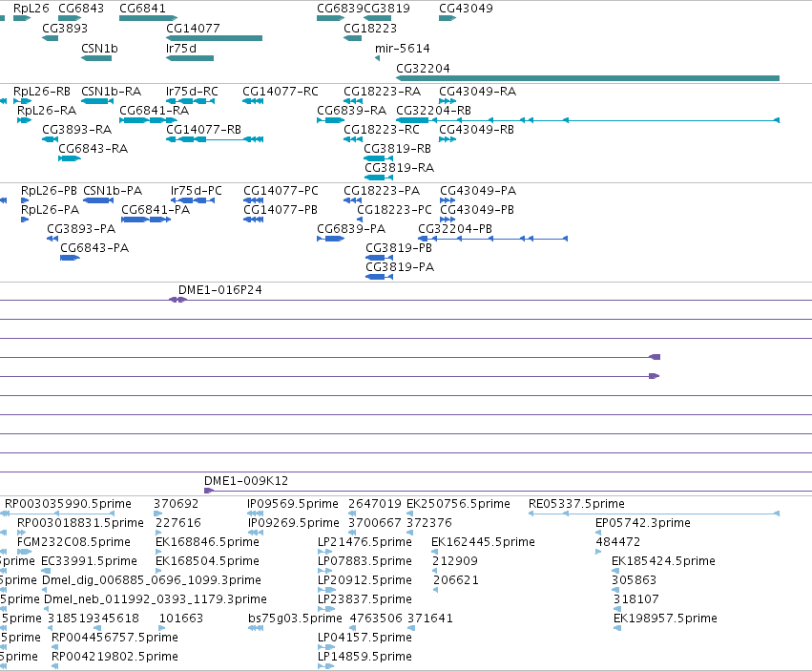Image resolution: width=812 pixels, height=671 pixels.
Task: Select the Ir75d-RC transcript label
Action: click(192, 92)
